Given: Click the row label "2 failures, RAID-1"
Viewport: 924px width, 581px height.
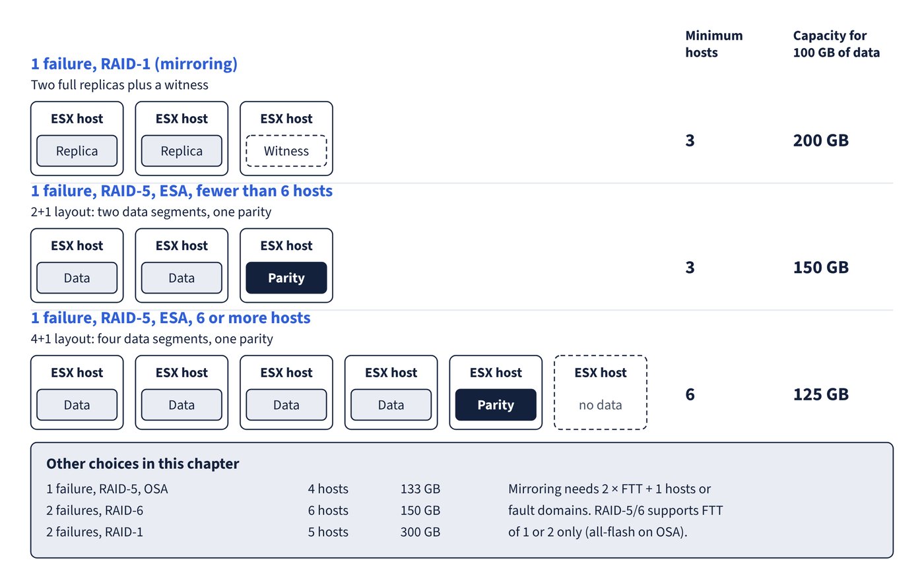Looking at the screenshot, I should [x=94, y=532].
